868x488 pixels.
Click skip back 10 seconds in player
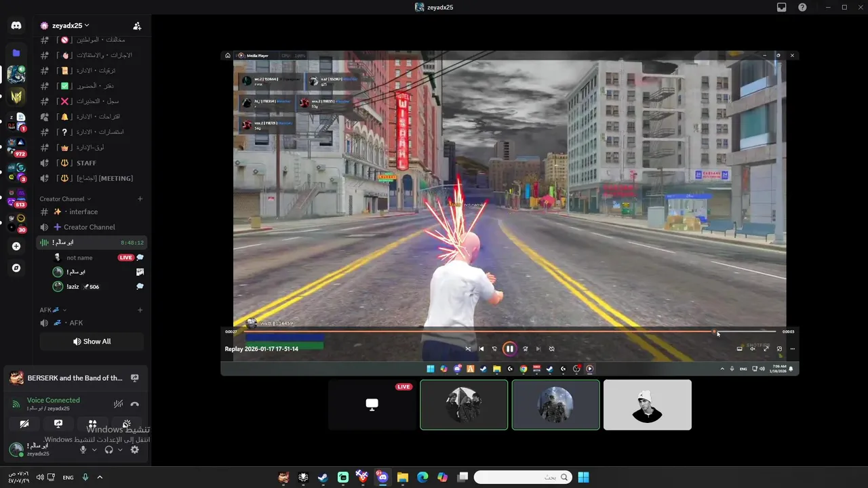[494, 349]
